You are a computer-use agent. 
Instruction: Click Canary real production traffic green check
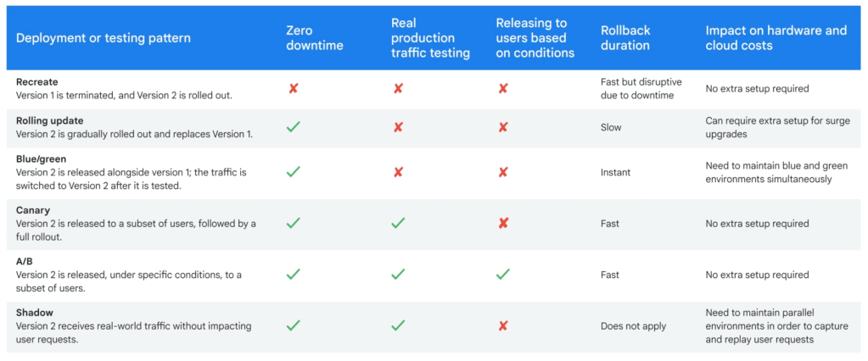click(398, 224)
